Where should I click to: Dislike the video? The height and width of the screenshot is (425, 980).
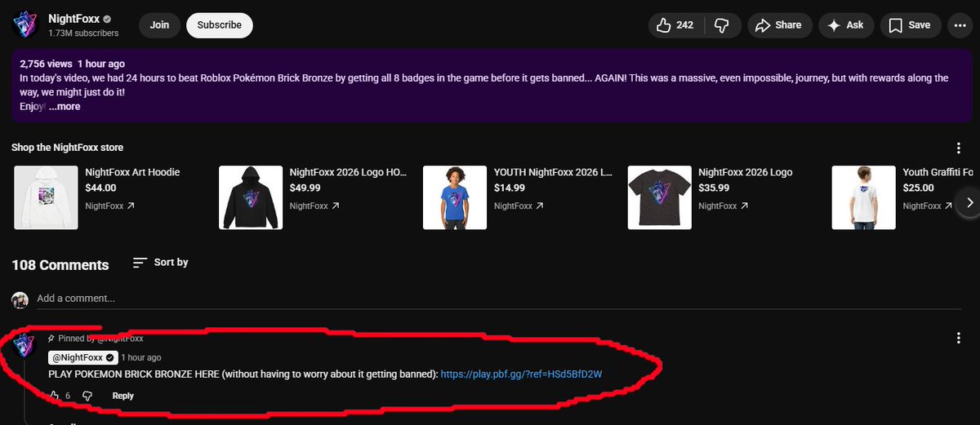(x=721, y=25)
